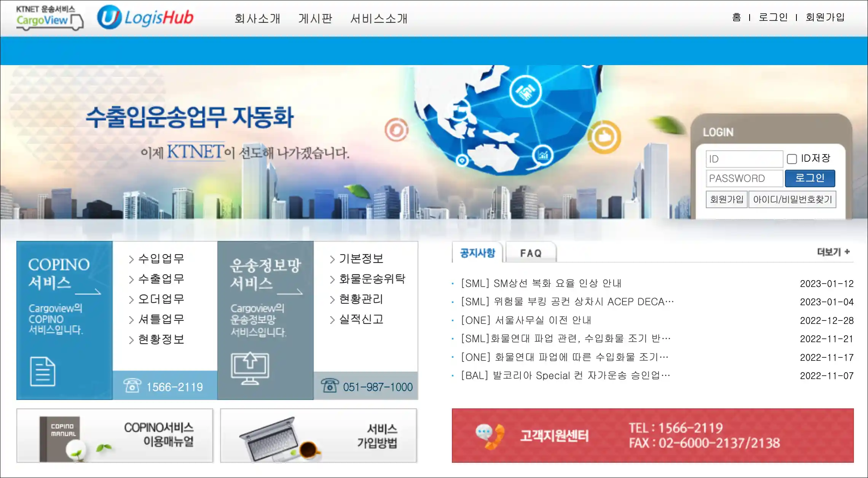Open 서비스 가입방법 banner text
This screenshot has width=868, height=478.
(377, 436)
